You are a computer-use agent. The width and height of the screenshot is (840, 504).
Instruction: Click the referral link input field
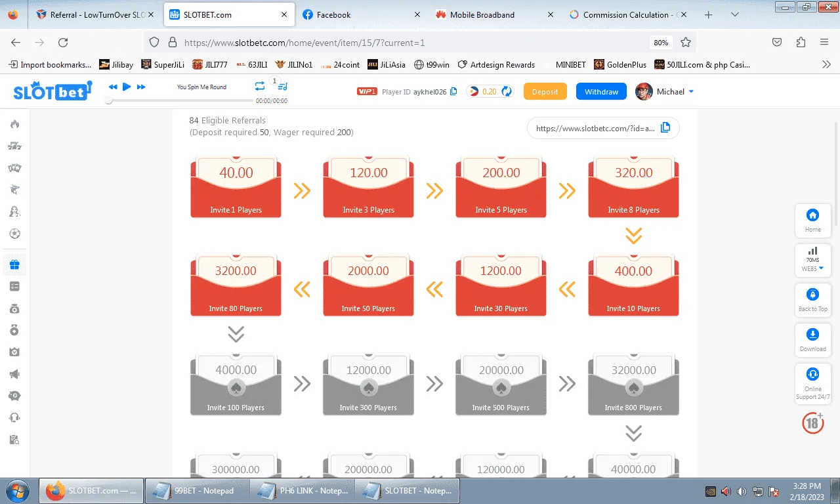603,128
